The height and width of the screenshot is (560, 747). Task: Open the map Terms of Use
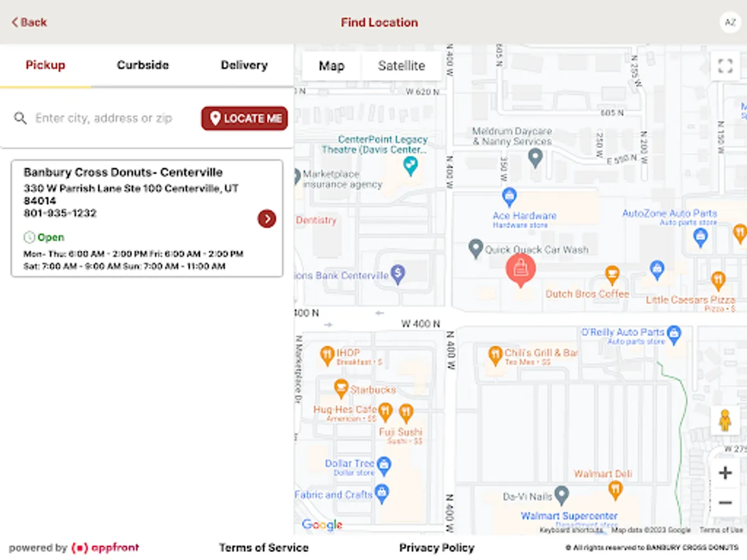pos(721,530)
